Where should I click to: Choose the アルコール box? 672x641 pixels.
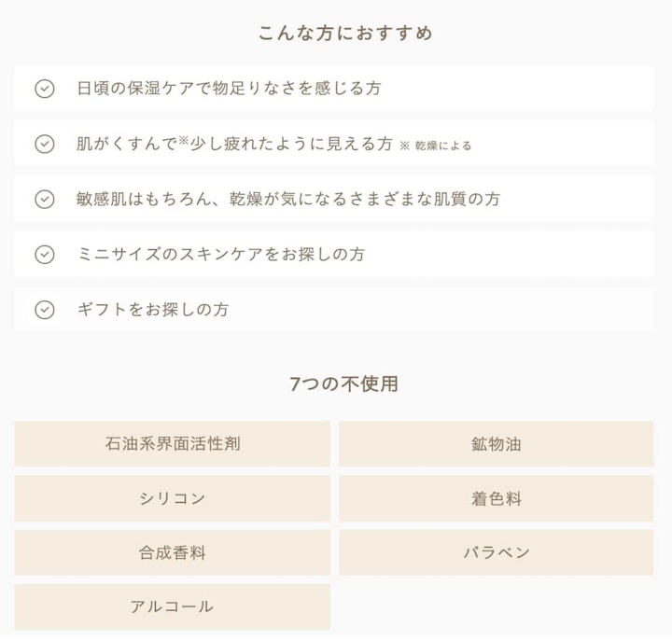(x=173, y=606)
